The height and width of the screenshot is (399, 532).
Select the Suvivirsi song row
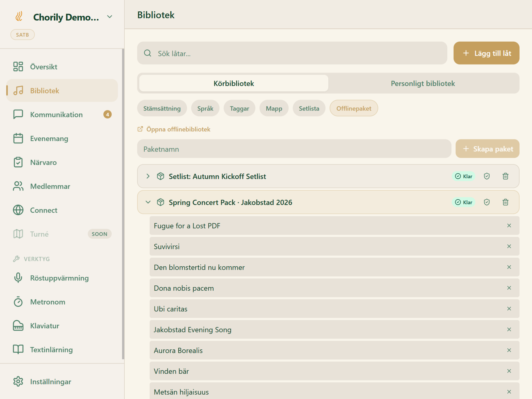click(x=334, y=246)
